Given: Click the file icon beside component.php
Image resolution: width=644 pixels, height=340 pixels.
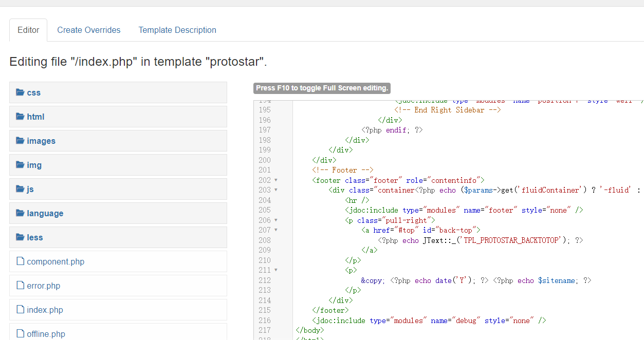Looking at the screenshot, I should pos(21,261).
